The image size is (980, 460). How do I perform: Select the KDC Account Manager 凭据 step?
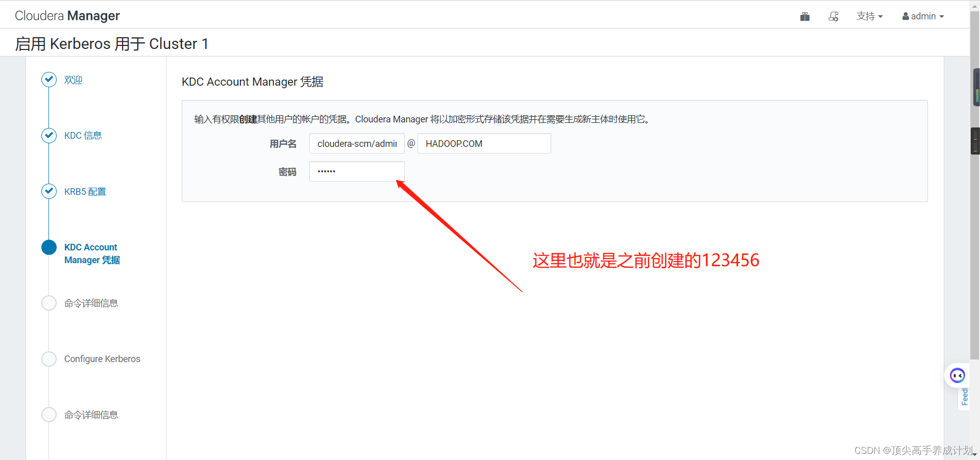pyautogui.click(x=92, y=253)
